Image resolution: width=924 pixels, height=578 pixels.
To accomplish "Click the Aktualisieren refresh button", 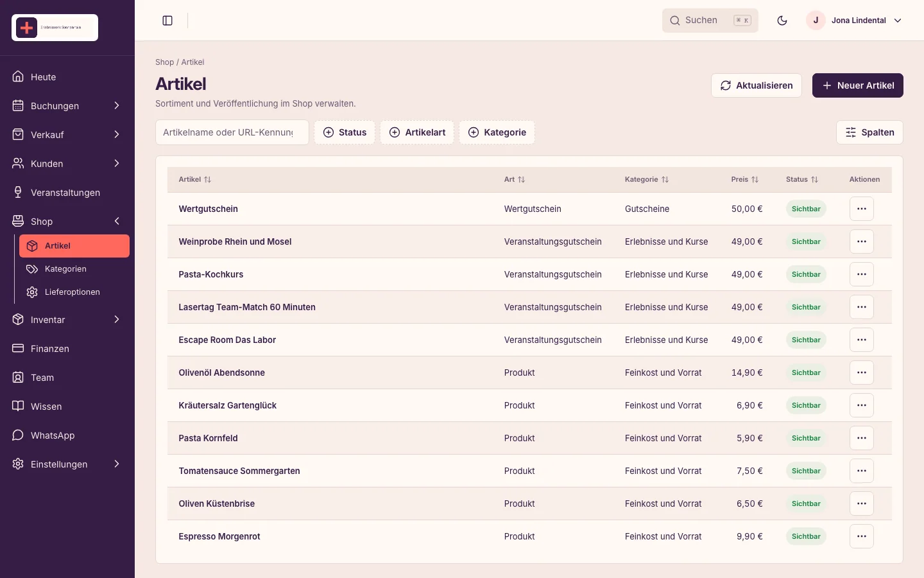I will pyautogui.click(x=756, y=85).
